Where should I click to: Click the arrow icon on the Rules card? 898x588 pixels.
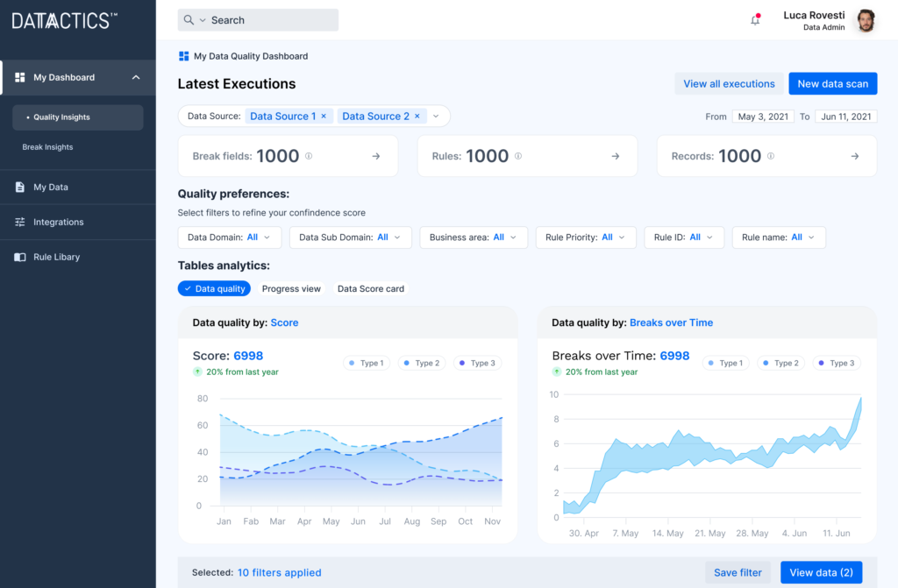coord(615,155)
